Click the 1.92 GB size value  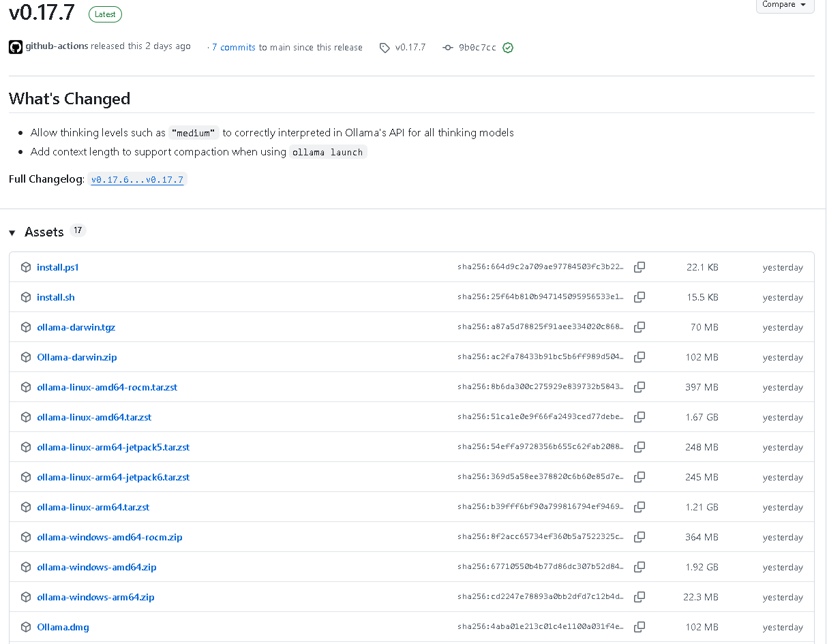pyautogui.click(x=702, y=567)
